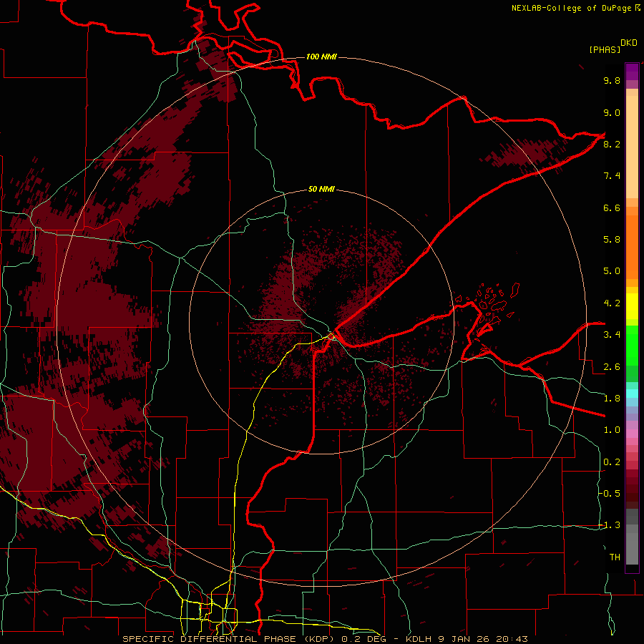Click the TH threshold legend label

point(615,557)
